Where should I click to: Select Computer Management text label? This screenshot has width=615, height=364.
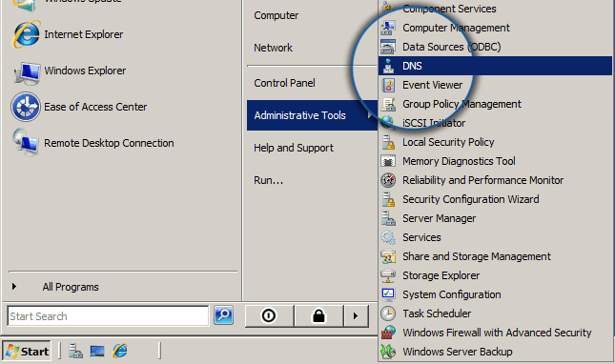(x=456, y=28)
